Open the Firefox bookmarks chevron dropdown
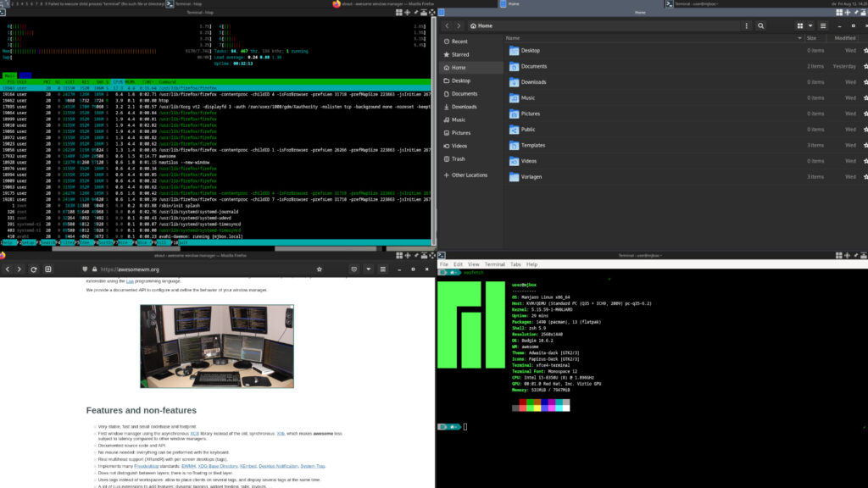Screen dimensions: 868x488 368,269
